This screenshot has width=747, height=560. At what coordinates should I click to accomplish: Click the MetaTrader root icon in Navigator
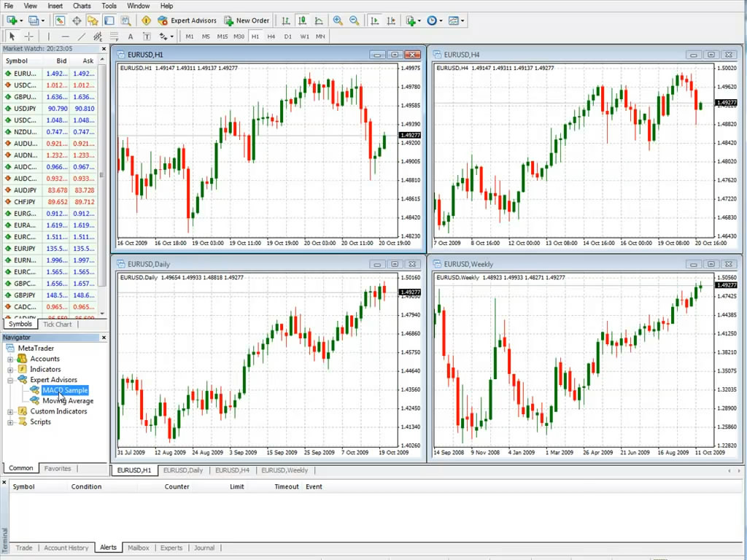pyautogui.click(x=10, y=348)
